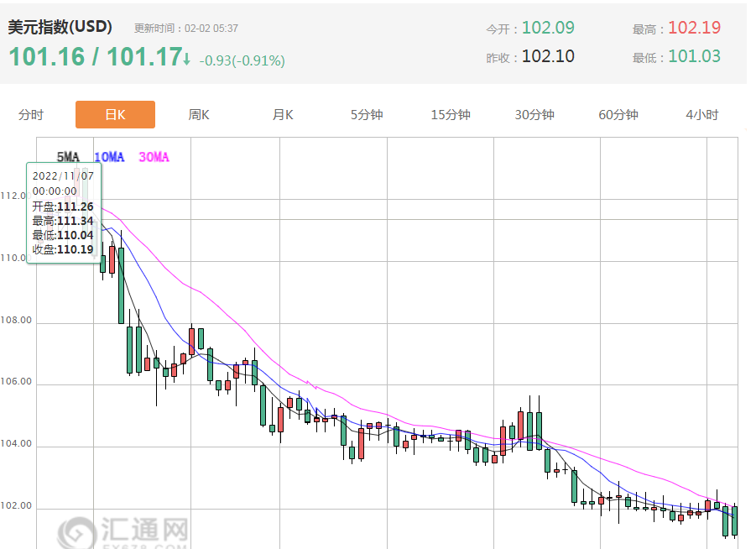Image resolution: width=756 pixels, height=549 pixels.
Task: Toggle the magenta 30MA legend
Action: [154, 157]
